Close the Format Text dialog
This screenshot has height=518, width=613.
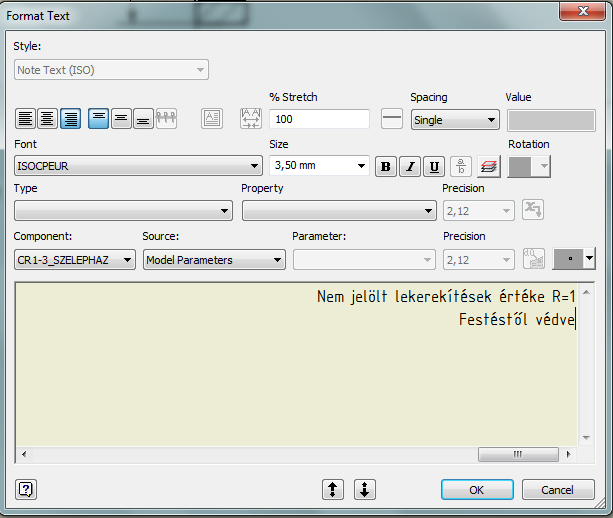[583, 11]
